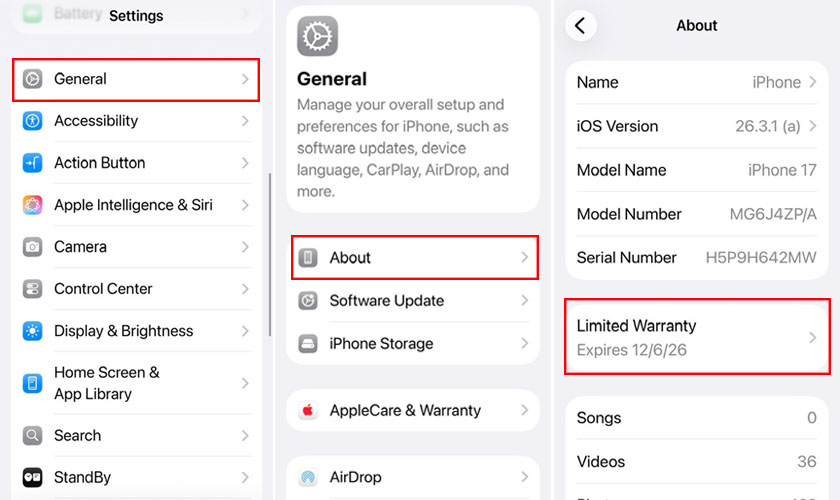Open the AirDrop settings row
840x500 pixels.
click(413, 477)
